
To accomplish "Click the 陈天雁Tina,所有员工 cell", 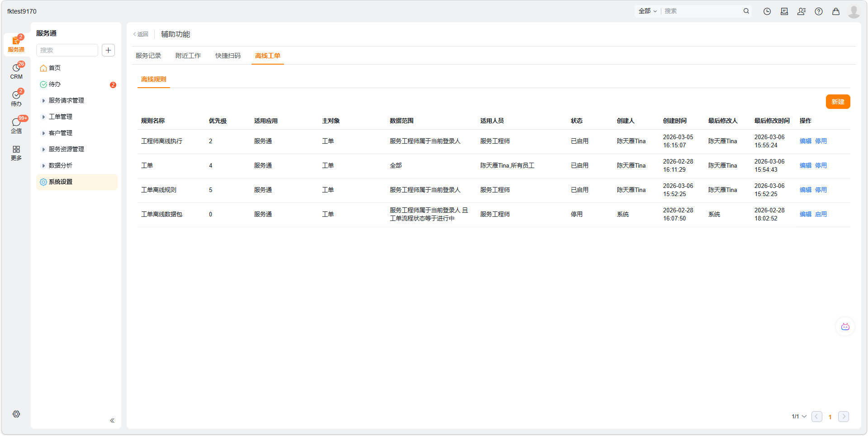I will (x=507, y=165).
